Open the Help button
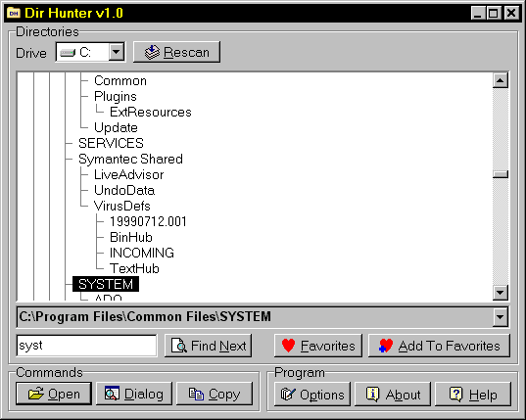Image resolution: width=526 pixels, height=420 pixels. pos(473,395)
